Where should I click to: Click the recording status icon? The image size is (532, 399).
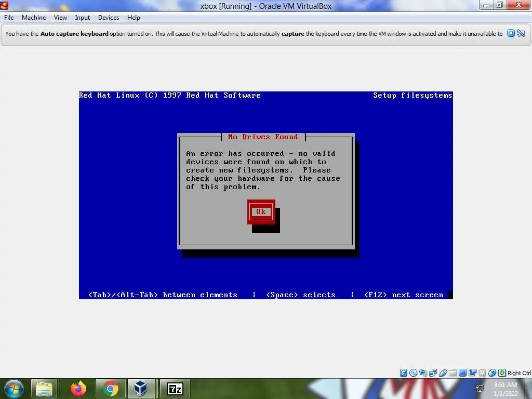(x=472, y=373)
